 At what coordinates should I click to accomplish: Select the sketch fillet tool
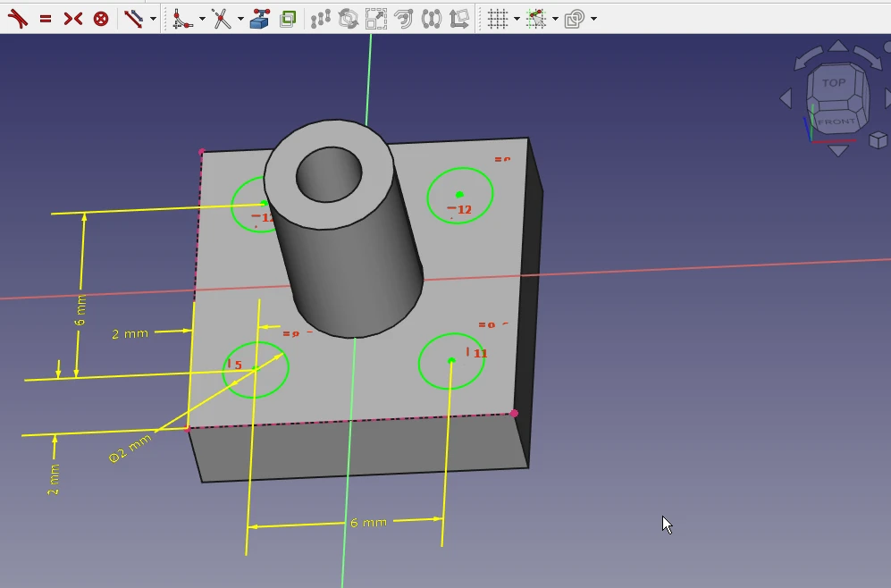coord(183,18)
